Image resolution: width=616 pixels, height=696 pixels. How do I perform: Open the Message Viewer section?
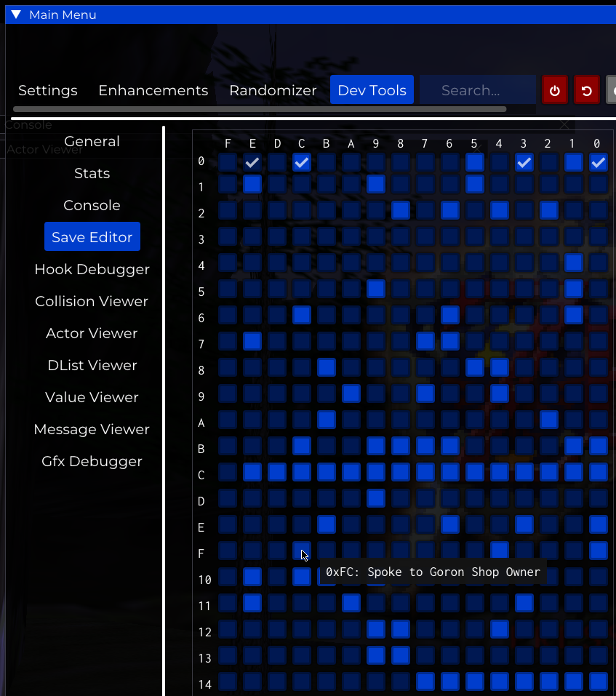coord(92,429)
